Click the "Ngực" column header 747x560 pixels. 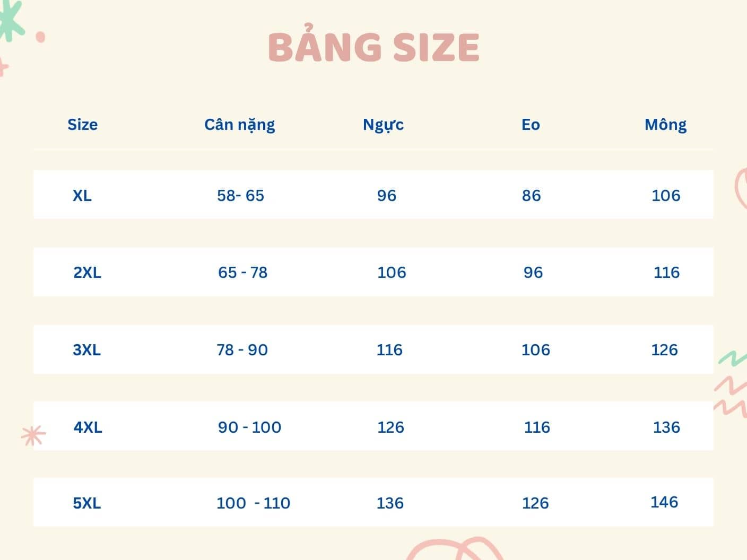[x=383, y=125]
